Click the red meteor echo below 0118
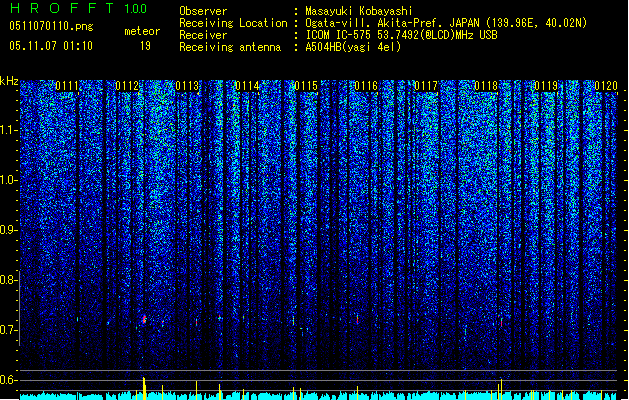Viewport: 629px width, 400px height. (501, 323)
